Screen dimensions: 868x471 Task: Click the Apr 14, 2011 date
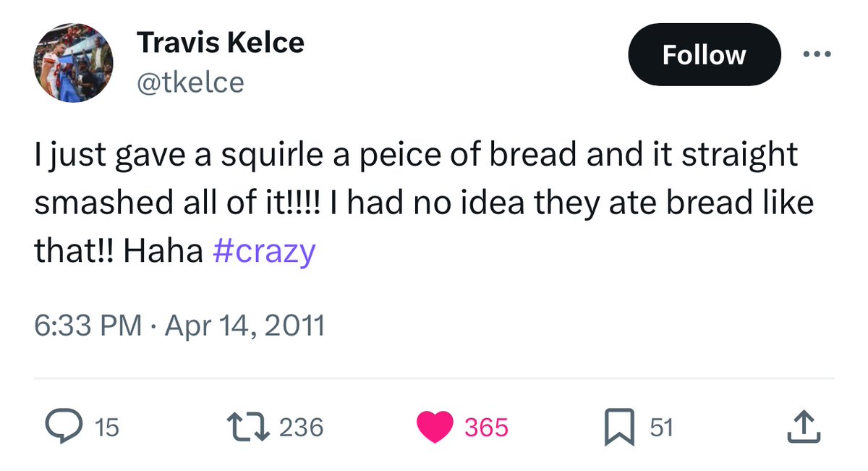click(x=244, y=326)
